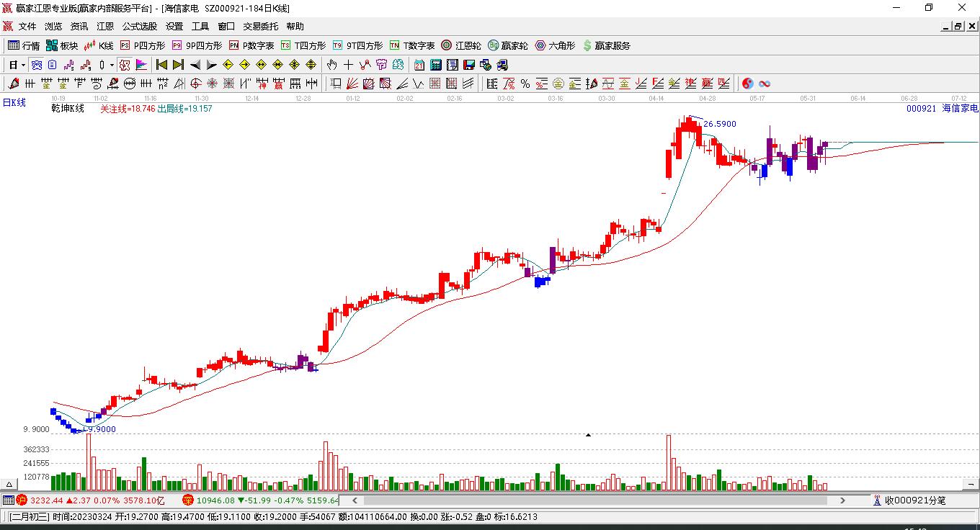Screen dimensions: 980x530
Task: Select the crosshair cursor tool
Action: [349, 65]
